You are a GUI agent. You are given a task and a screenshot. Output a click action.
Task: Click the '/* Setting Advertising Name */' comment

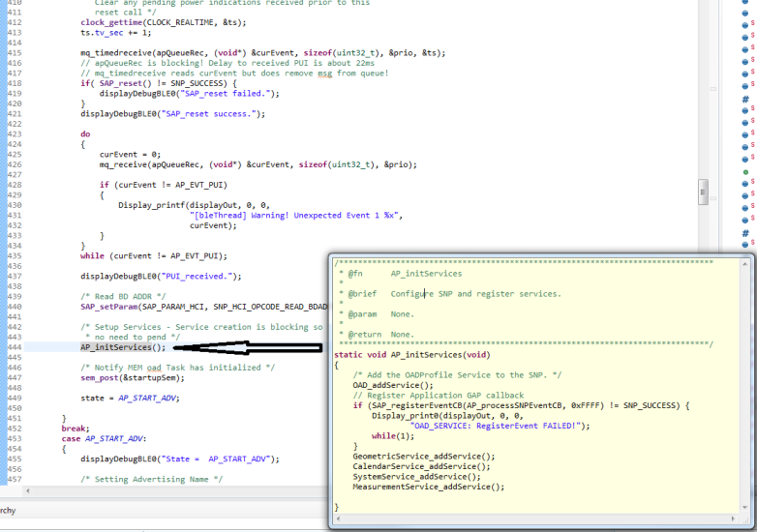click(152, 479)
